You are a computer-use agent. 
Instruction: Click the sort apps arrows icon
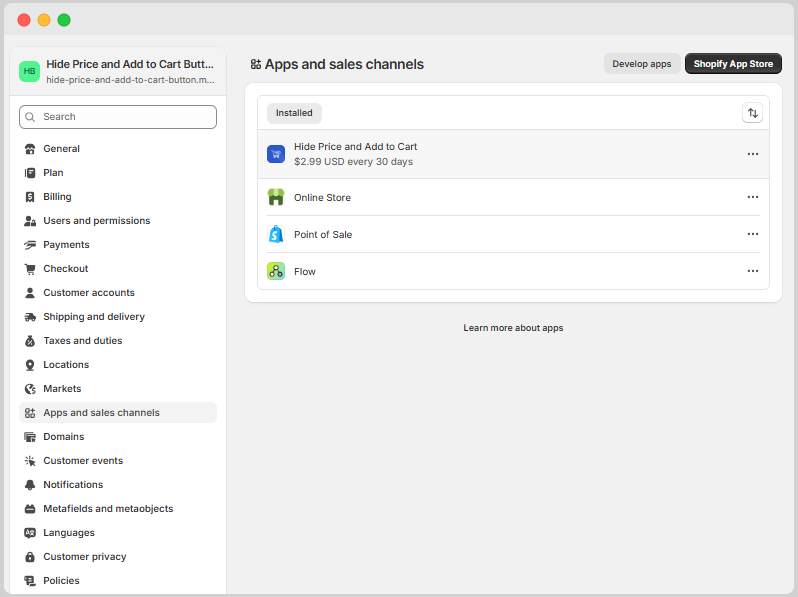[752, 113]
